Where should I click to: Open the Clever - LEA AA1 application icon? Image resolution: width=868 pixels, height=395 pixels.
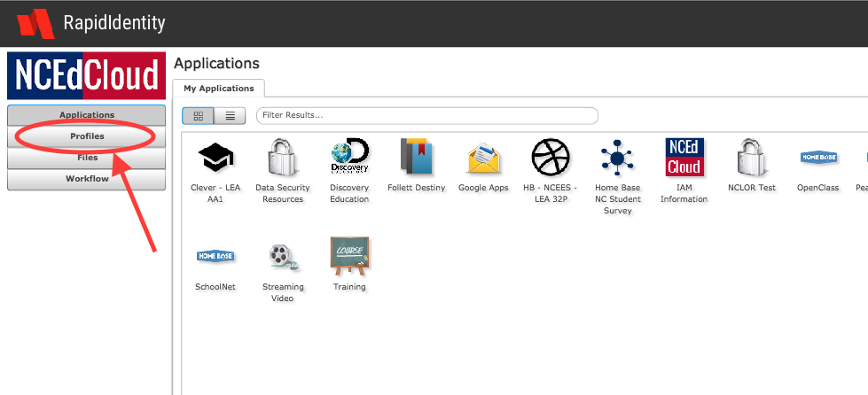(216, 157)
